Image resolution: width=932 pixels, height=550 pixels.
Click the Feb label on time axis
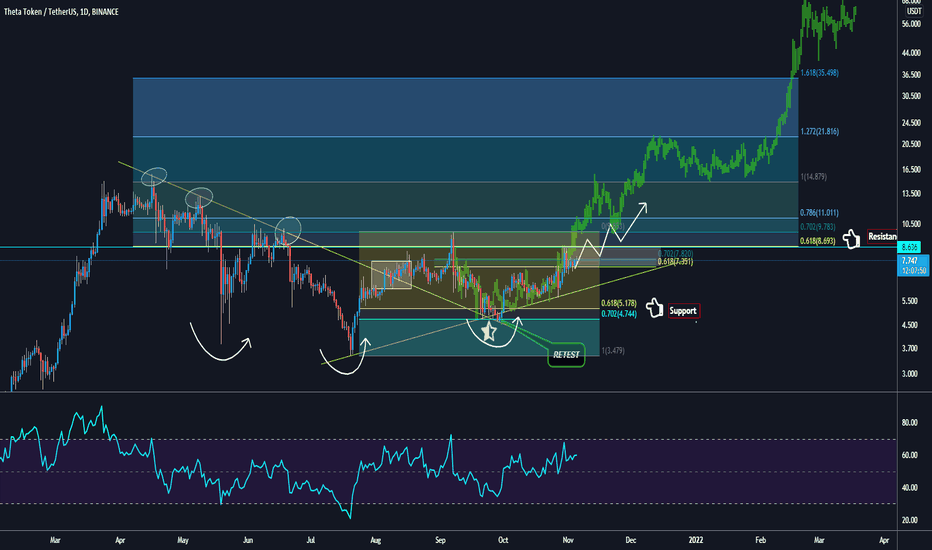pyautogui.click(x=760, y=540)
